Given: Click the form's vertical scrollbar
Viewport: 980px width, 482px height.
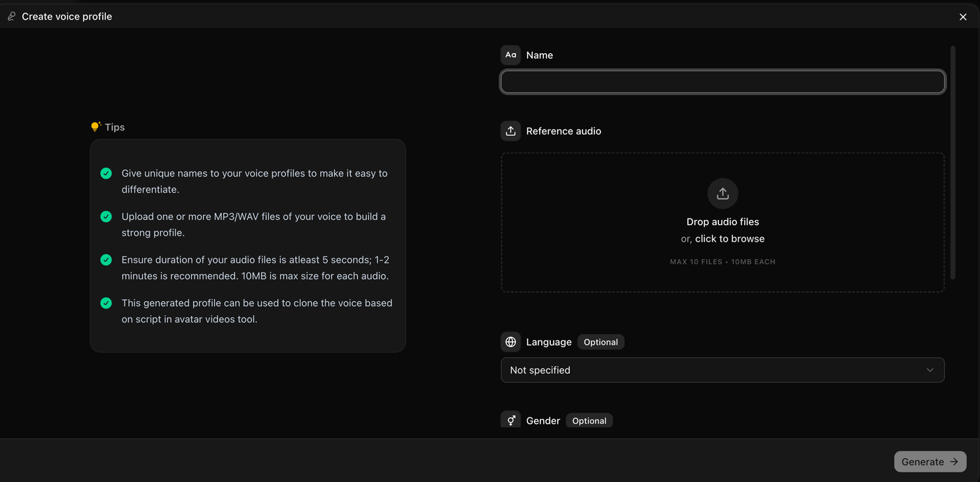Looking at the screenshot, I should (953, 161).
